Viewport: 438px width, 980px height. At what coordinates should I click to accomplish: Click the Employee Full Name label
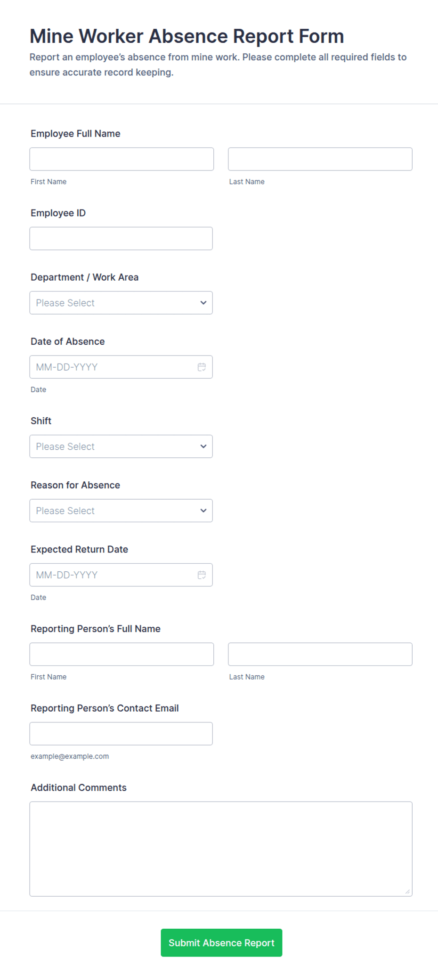(x=75, y=134)
